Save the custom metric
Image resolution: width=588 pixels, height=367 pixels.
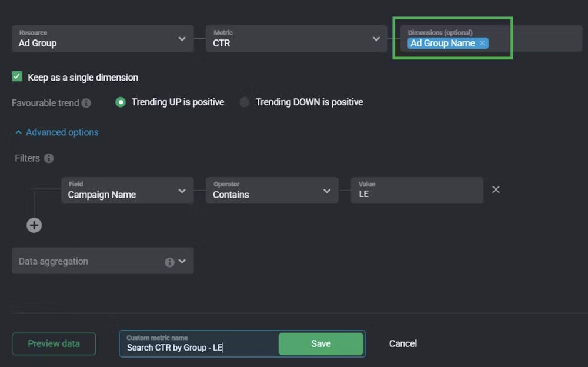tap(320, 343)
